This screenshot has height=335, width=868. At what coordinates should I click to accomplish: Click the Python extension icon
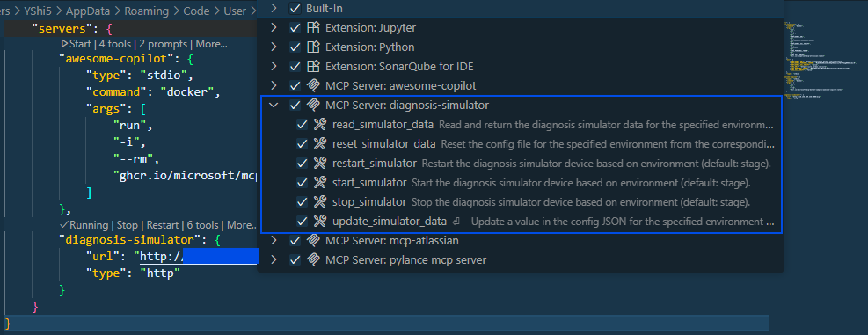313,47
